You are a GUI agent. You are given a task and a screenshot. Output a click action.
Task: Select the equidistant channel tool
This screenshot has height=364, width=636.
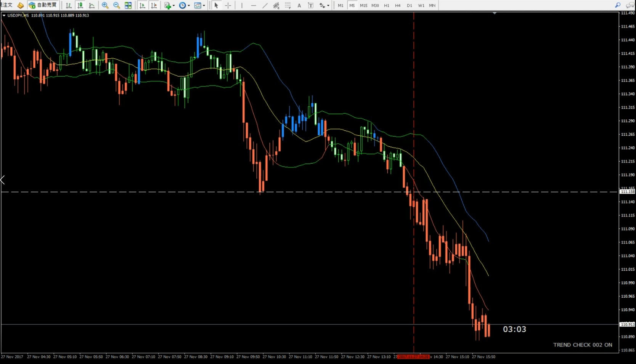point(276,5)
